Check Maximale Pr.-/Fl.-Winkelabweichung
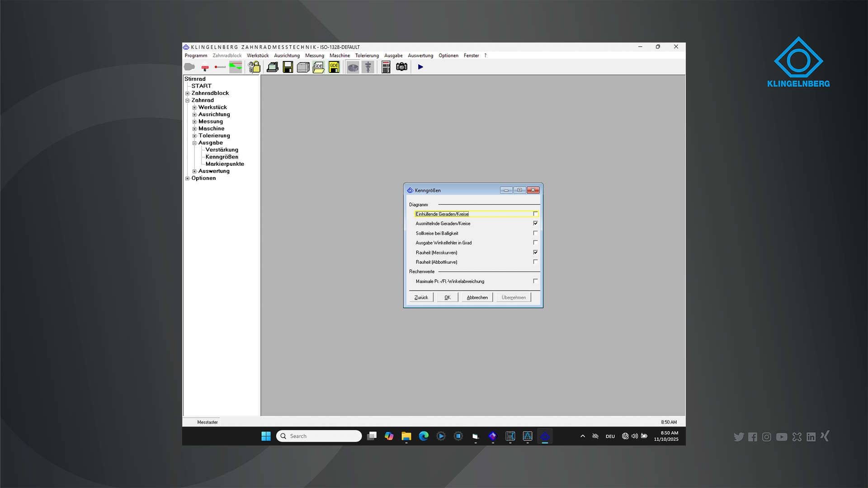 tap(535, 281)
